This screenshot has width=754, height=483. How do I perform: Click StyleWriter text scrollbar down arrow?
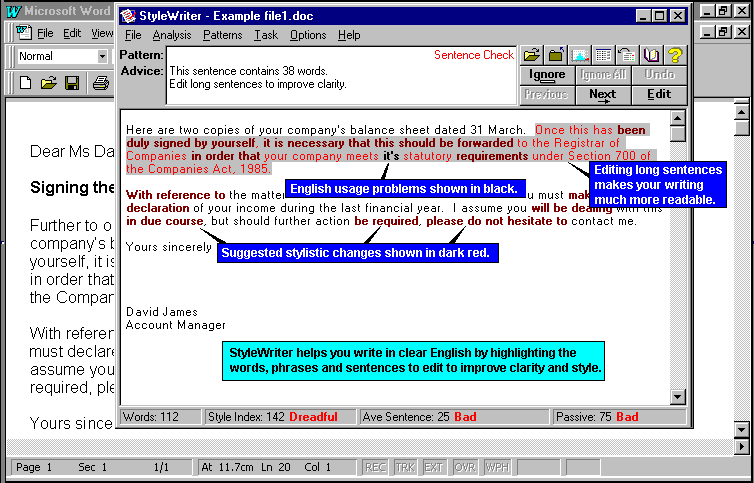click(x=678, y=396)
